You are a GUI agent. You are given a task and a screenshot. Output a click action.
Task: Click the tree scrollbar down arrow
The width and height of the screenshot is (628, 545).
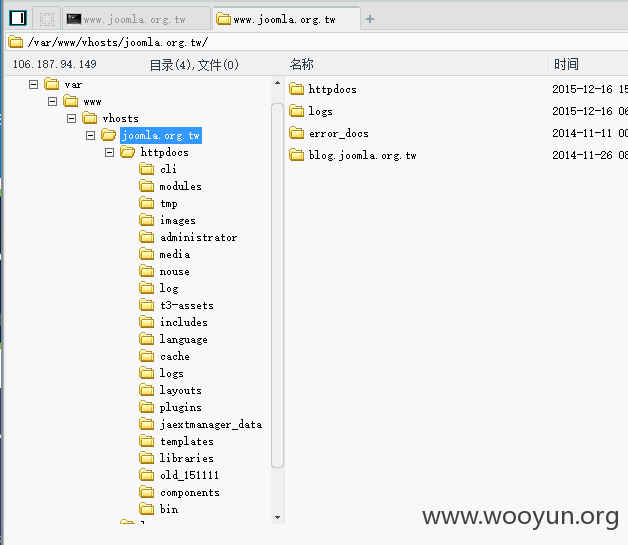[x=277, y=517]
